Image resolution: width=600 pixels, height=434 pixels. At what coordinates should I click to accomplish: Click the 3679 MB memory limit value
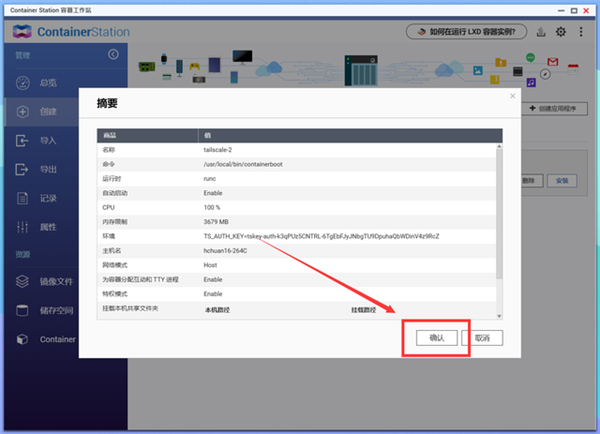(x=216, y=222)
